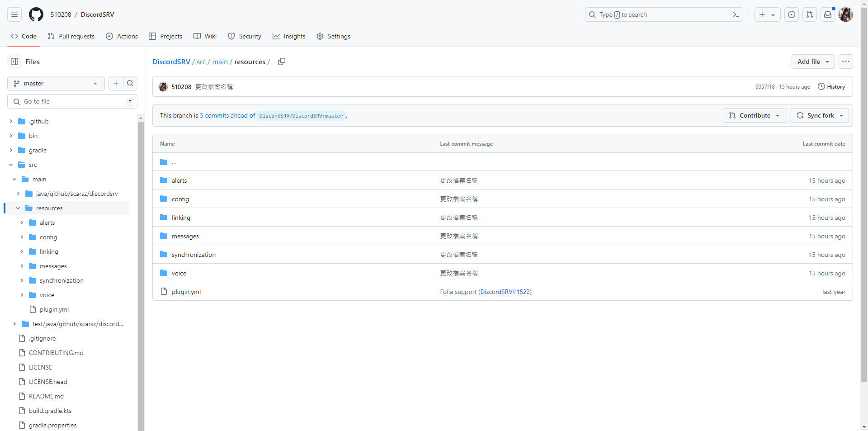Switch to the Actions tab
868x431 pixels.
pyautogui.click(x=122, y=36)
